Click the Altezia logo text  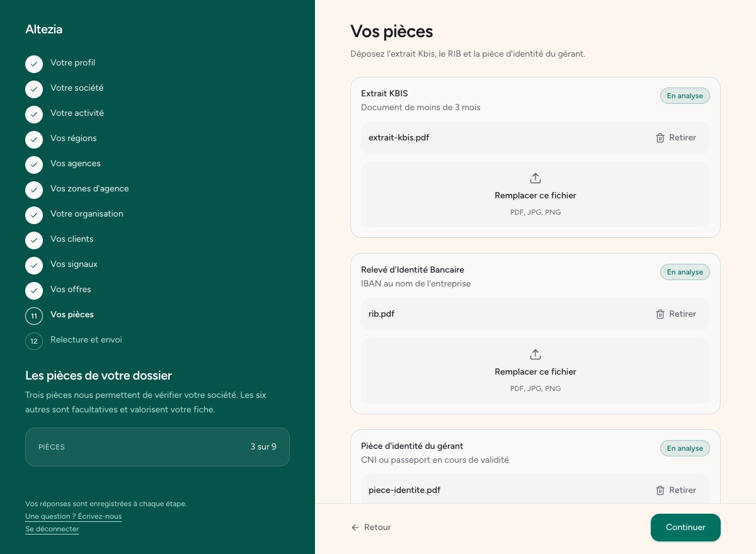pyautogui.click(x=44, y=29)
